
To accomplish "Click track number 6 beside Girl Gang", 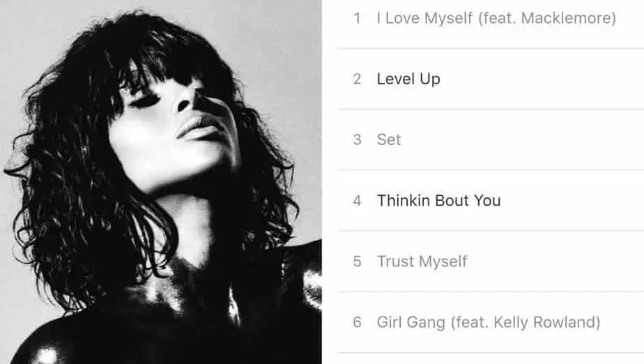I will (x=357, y=322).
